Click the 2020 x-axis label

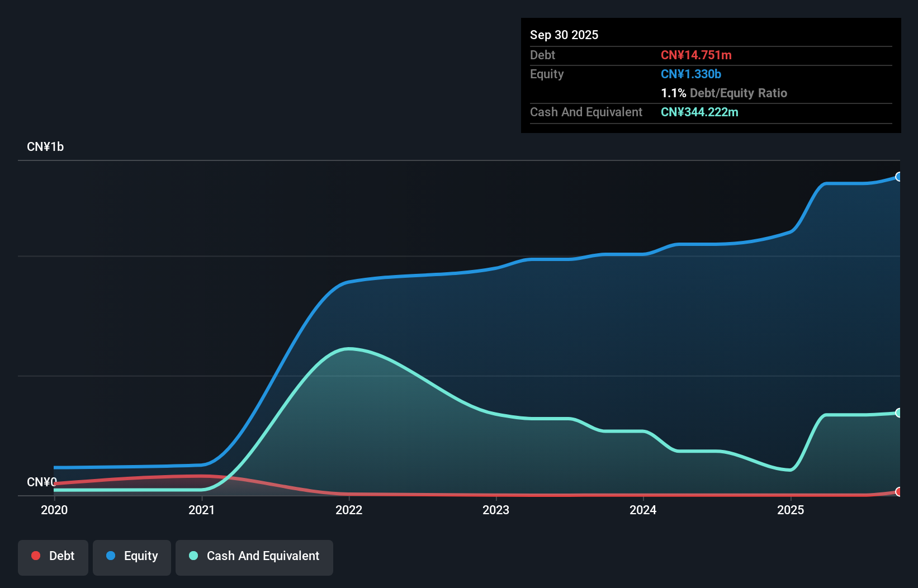54,510
